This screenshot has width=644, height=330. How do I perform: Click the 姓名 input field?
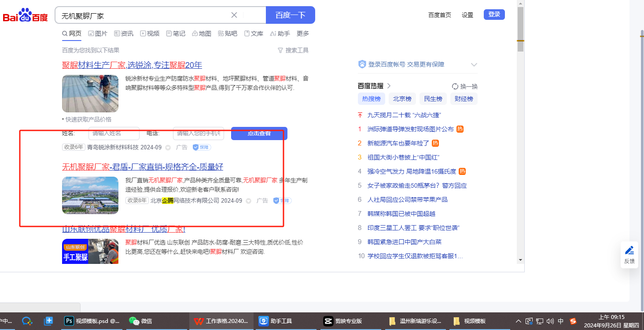pyautogui.click(x=114, y=133)
